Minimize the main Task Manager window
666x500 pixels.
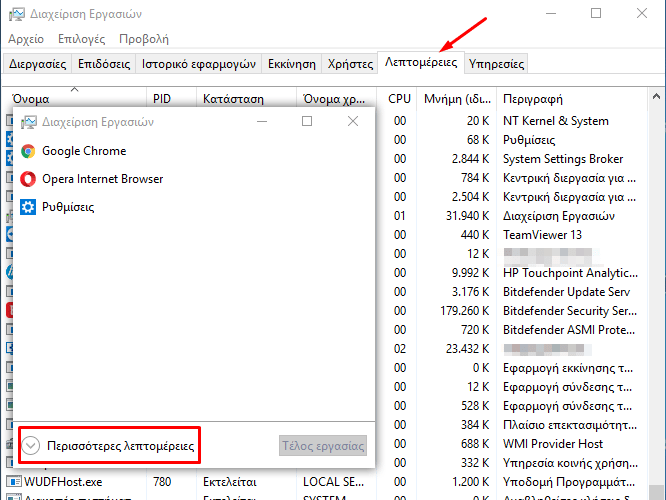click(551, 14)
